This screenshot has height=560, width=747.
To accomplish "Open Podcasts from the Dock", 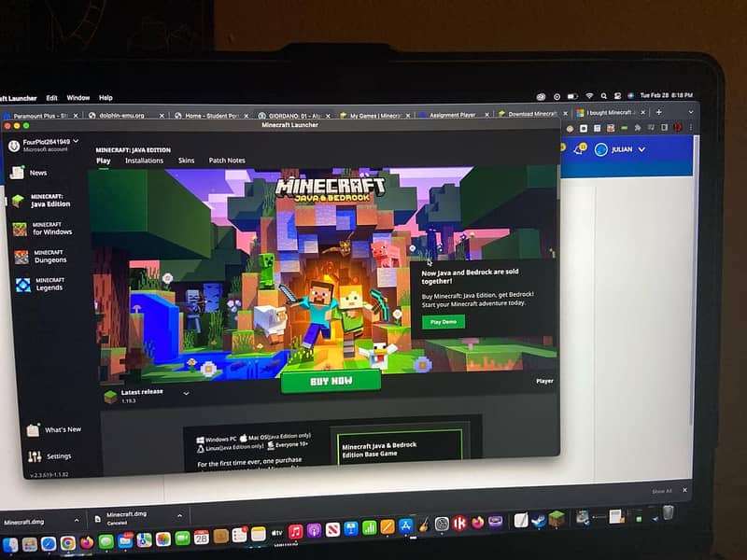I will pos(314,530).
